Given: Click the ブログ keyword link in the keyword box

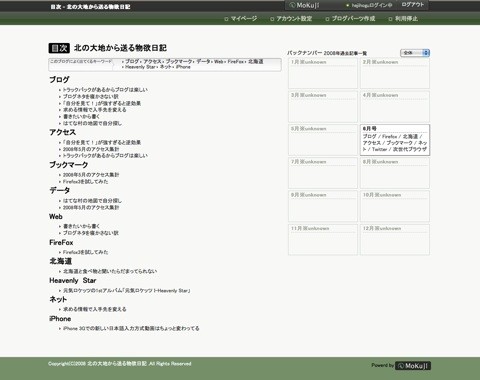Looking at the screenshot, I should point(132,62).
